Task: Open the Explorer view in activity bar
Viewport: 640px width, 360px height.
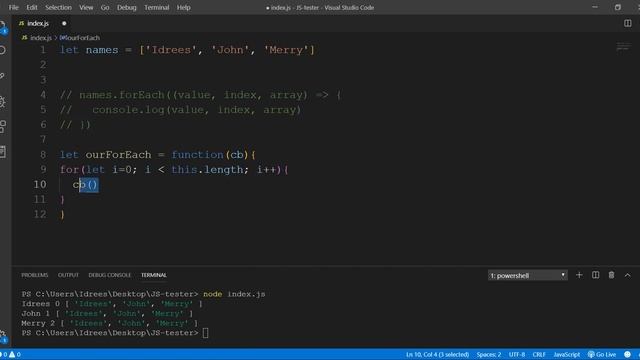Action: (x=3, y=27)
